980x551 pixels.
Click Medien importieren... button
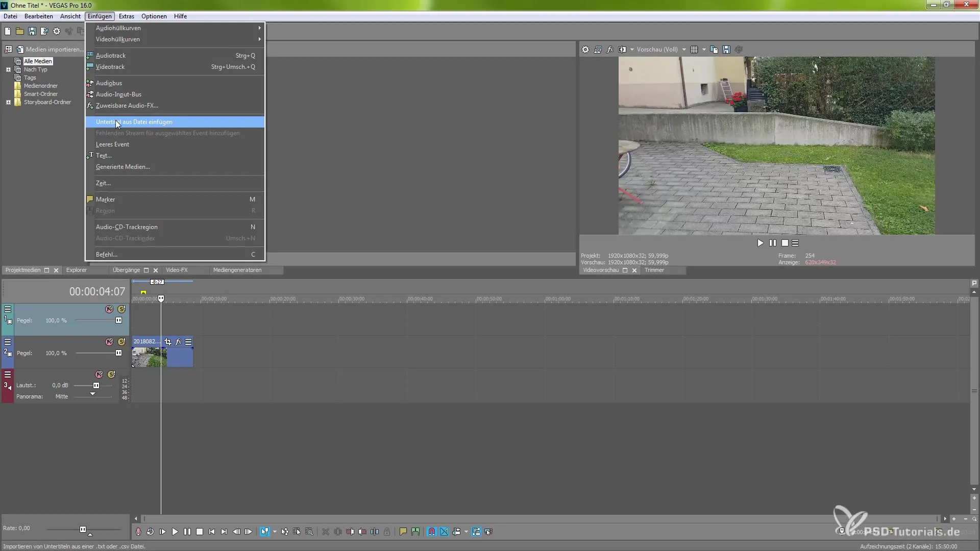(x=50, y=49)
